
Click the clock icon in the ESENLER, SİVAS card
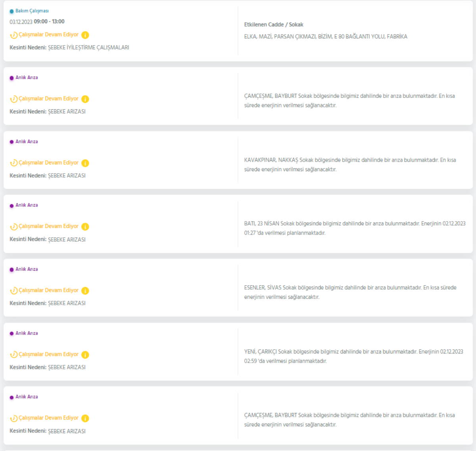coord(13,291)
